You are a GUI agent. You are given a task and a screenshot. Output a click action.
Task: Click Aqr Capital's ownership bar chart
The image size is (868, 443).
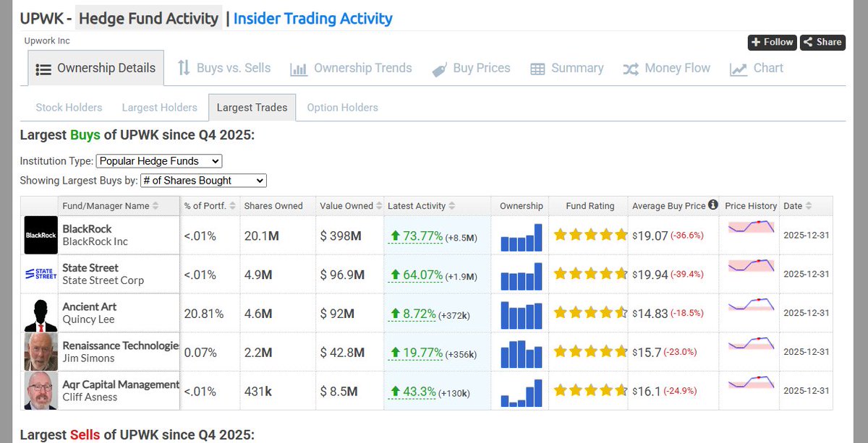click(x=521, y=393)
